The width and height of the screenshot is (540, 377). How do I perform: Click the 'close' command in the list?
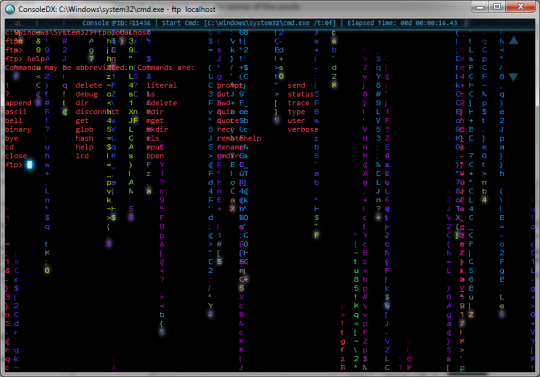point(16,156)
